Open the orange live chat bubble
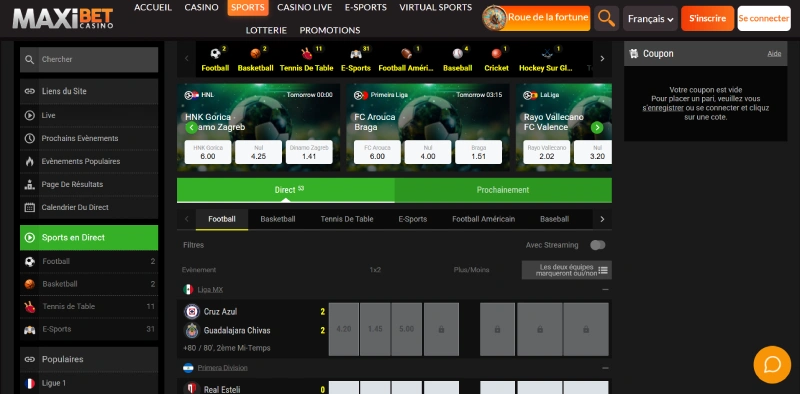Viewport: 800px width, 394px height. (x=772, y=364)
